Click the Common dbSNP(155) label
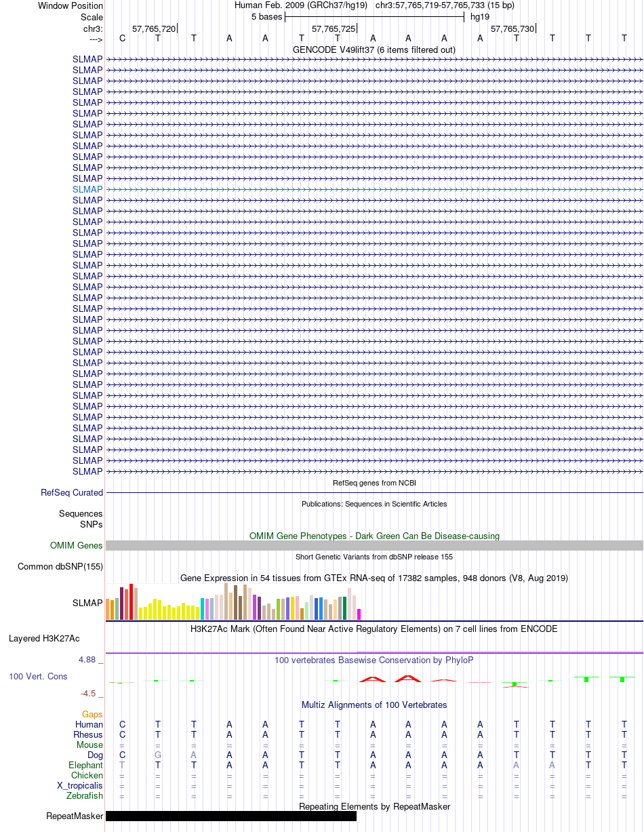This screenshot has width=644, height=832. pos(60,567)
